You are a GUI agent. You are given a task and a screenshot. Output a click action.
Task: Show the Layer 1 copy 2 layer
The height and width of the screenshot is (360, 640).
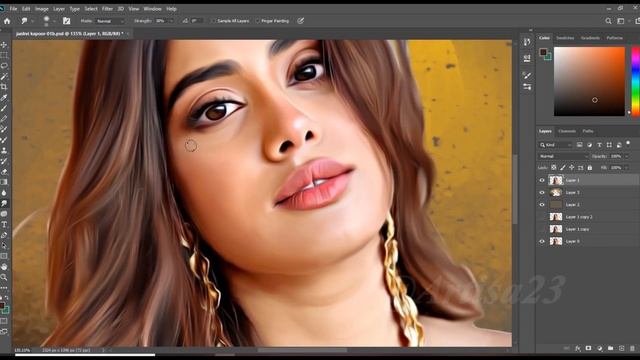click(x=542, y=217)
